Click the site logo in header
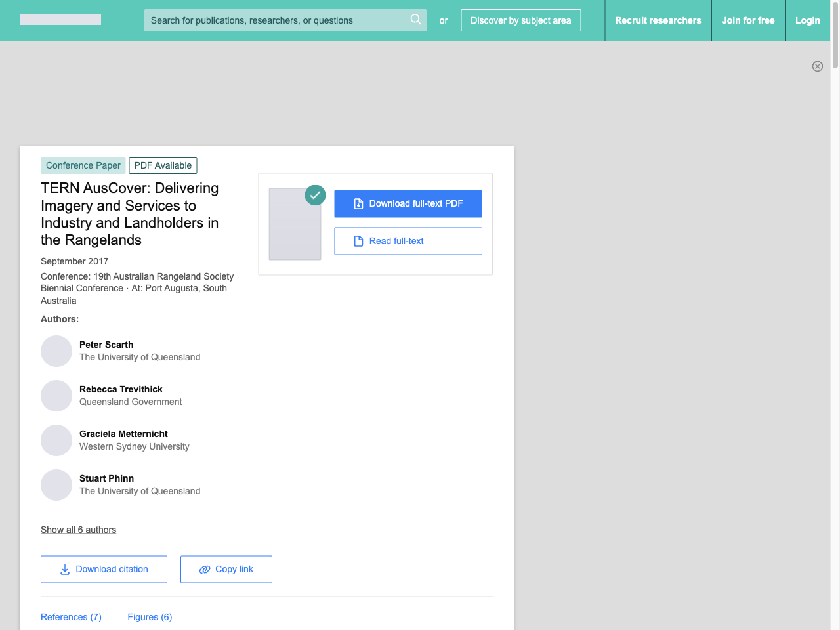Screen dimensions: 840x630 (60, 20)
